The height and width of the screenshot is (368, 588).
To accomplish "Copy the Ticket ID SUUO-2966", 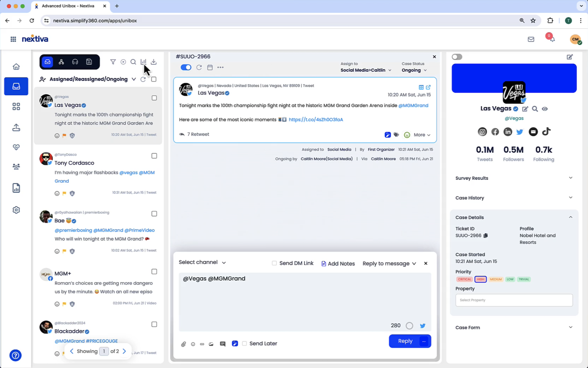I will click(486, 235).
